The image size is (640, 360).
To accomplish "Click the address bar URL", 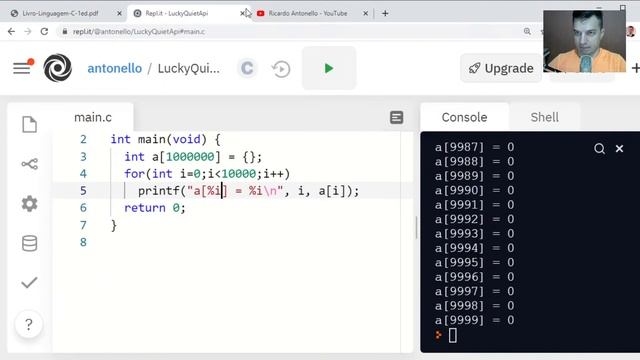I will coord(139,31).
